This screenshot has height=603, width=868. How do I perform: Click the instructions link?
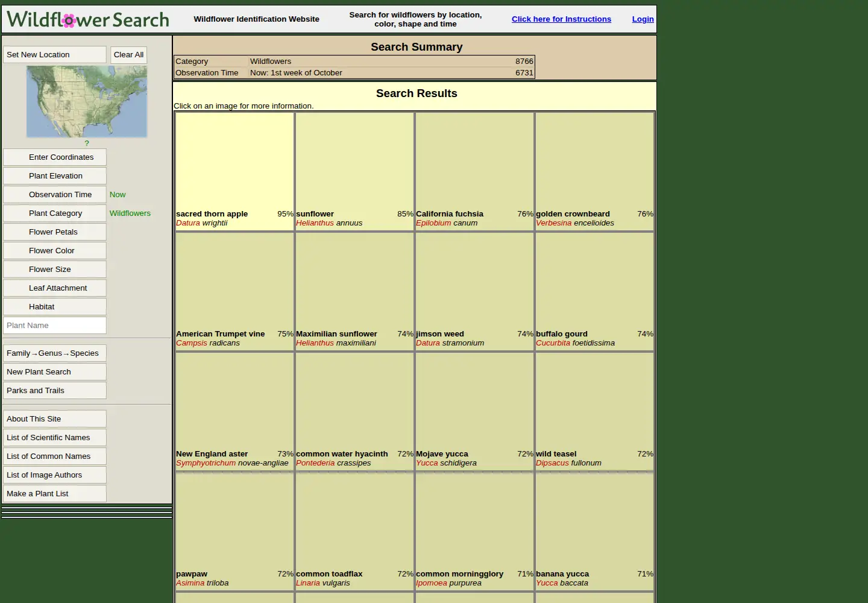[x=561, y=19]
